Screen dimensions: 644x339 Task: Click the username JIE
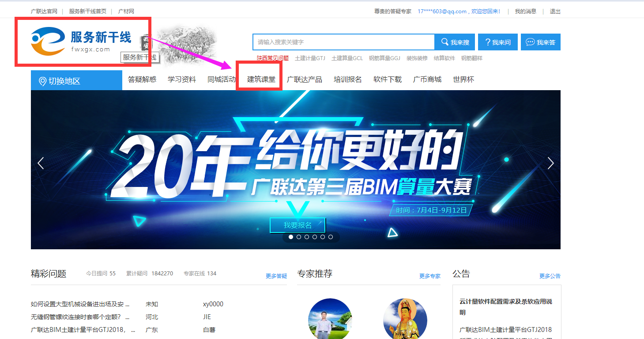tap(207, 317)
